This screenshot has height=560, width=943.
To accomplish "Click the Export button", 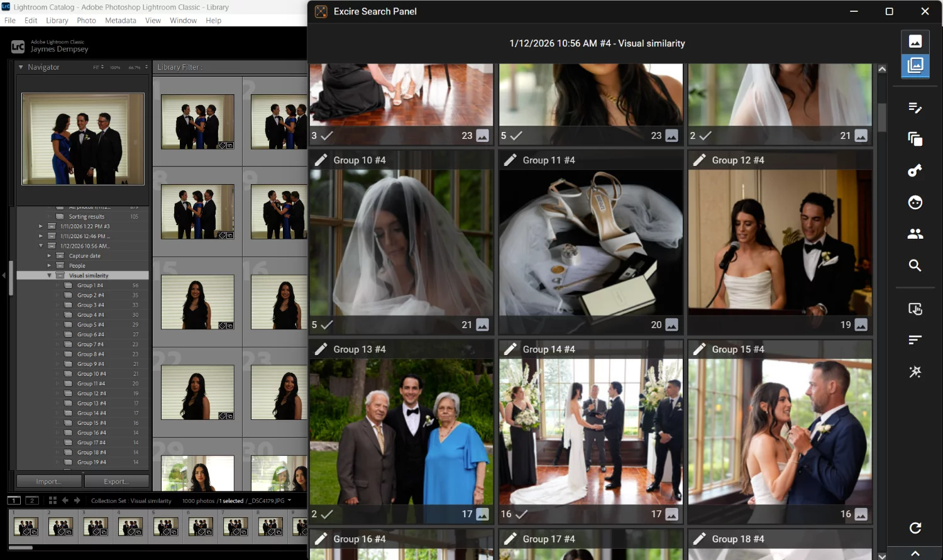I will coord(116,481).
